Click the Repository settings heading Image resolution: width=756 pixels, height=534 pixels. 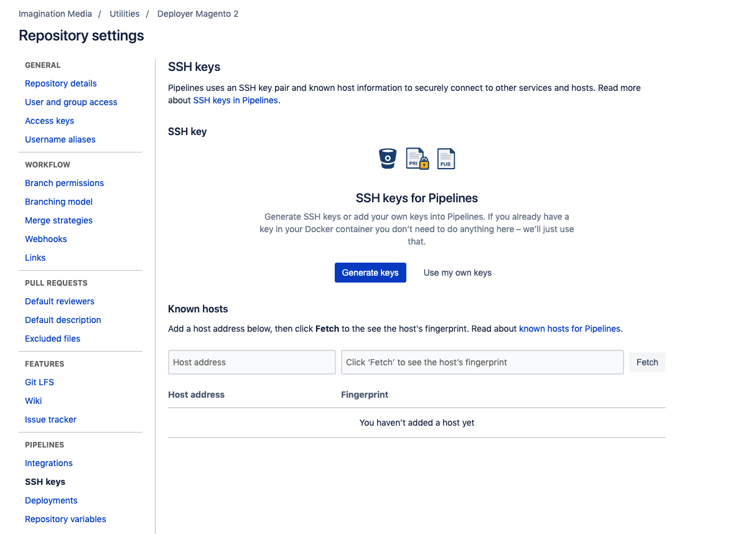click(82, 35)
